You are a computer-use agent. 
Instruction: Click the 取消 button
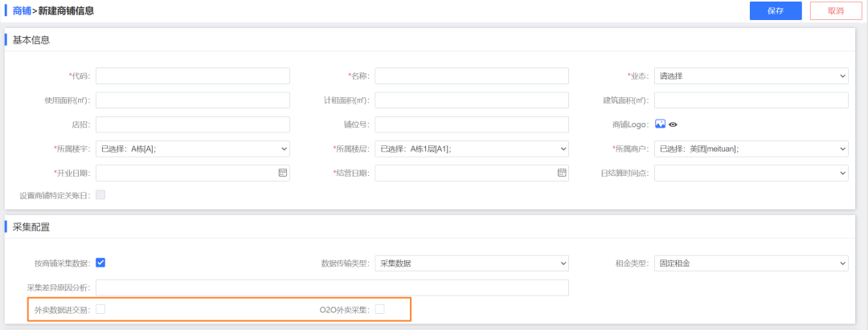835,10
